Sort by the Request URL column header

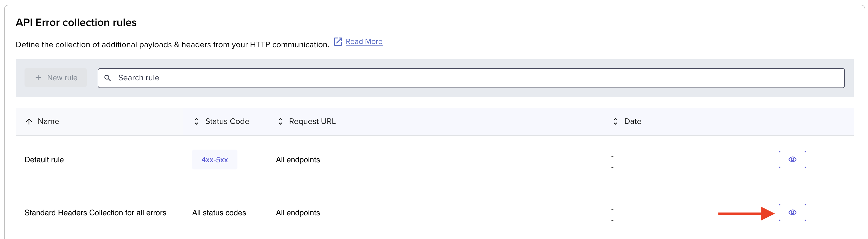[312, 121]
